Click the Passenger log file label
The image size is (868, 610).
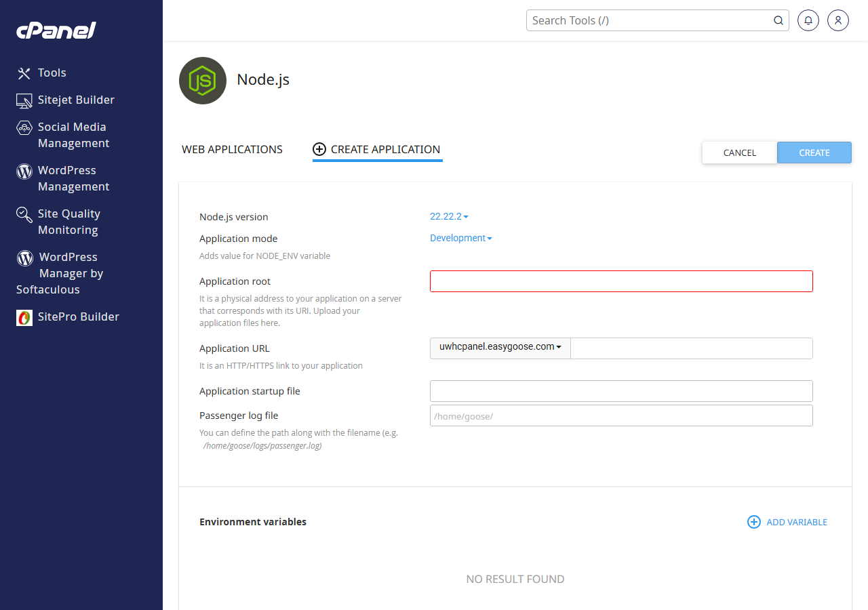(x=239, y=415)
